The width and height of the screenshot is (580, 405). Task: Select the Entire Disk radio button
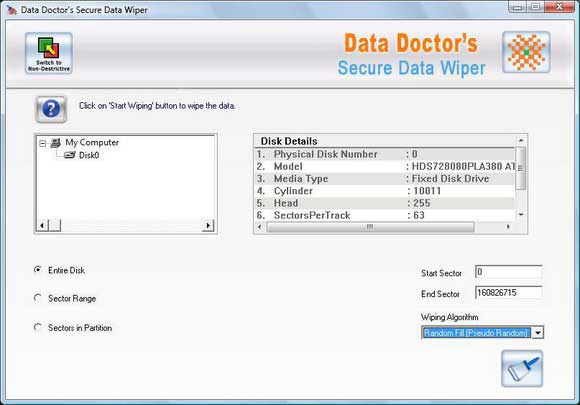[x=37, y=270]
